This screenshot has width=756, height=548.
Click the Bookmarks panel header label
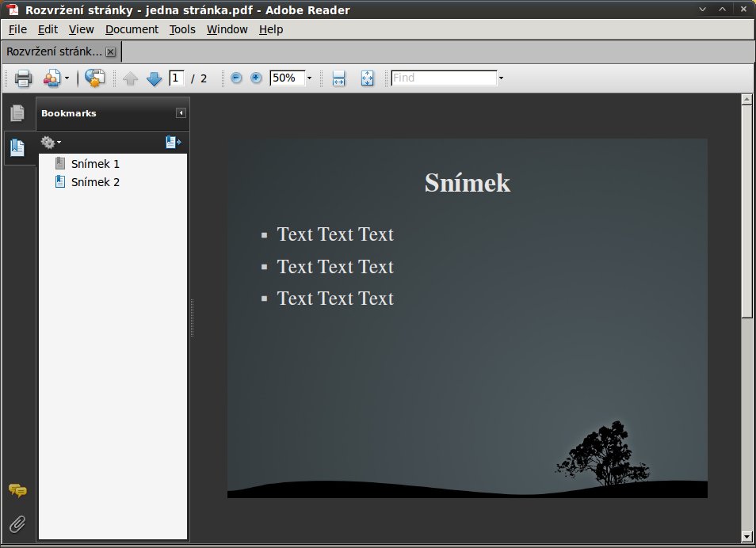[x=68, y=113]
